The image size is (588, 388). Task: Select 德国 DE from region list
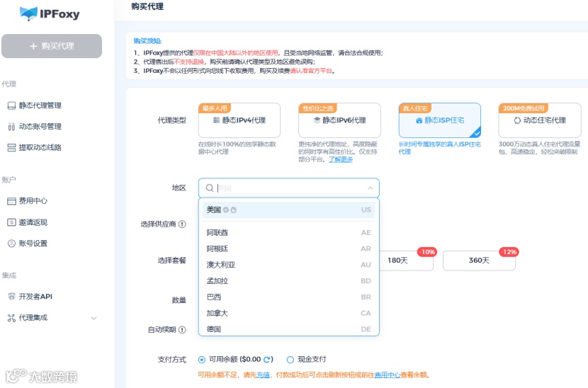tap(289, 329)
